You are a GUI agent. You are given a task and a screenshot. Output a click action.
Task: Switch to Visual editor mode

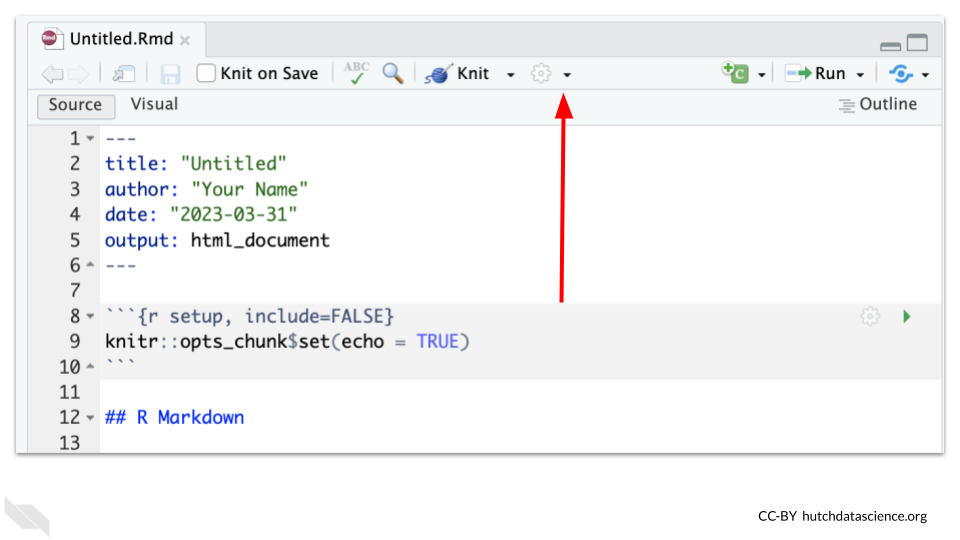(x=154, y=104)
